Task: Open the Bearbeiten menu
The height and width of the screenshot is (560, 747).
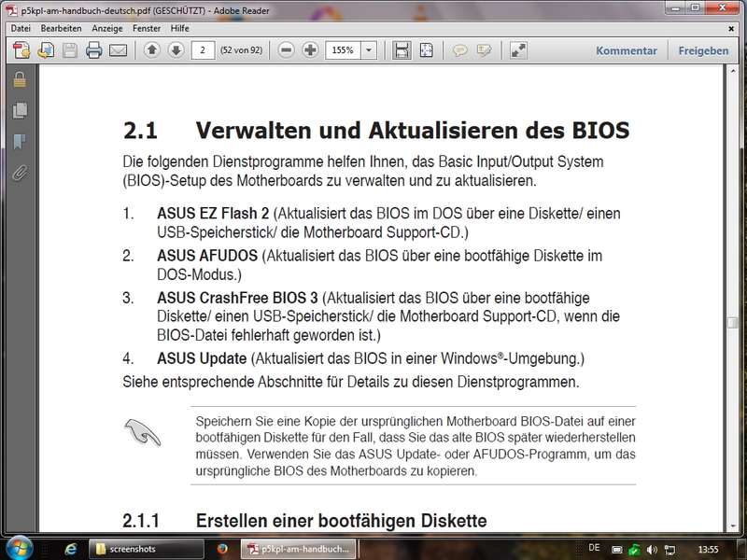Action: pos(61,29)
